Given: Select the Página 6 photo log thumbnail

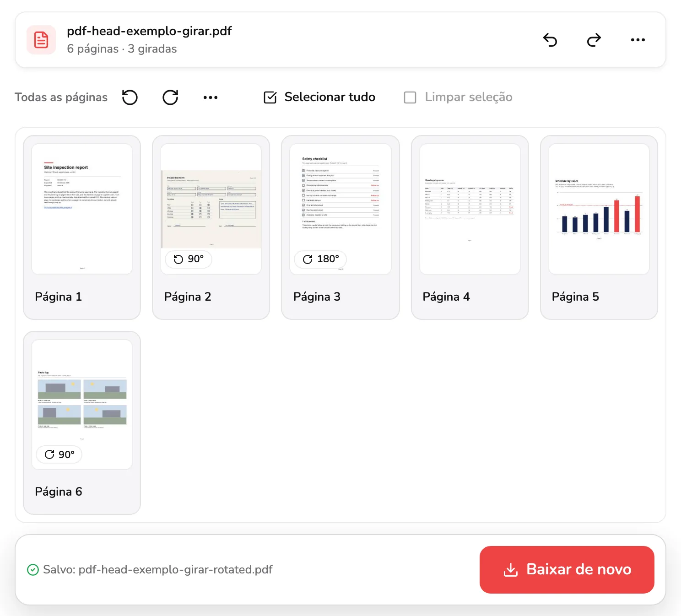Looking at the screenshot, I should pos(82,405).
